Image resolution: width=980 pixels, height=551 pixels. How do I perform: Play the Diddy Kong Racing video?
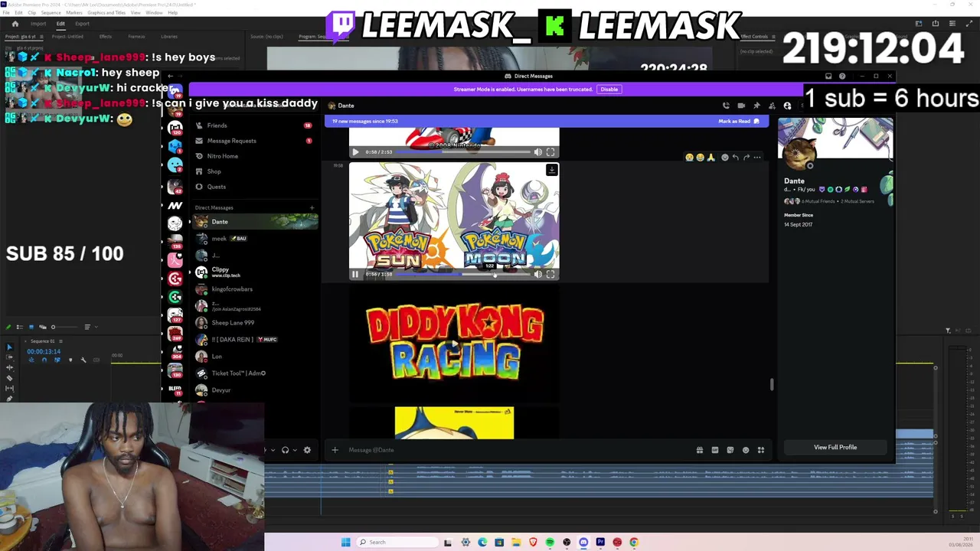pos(454,344)
